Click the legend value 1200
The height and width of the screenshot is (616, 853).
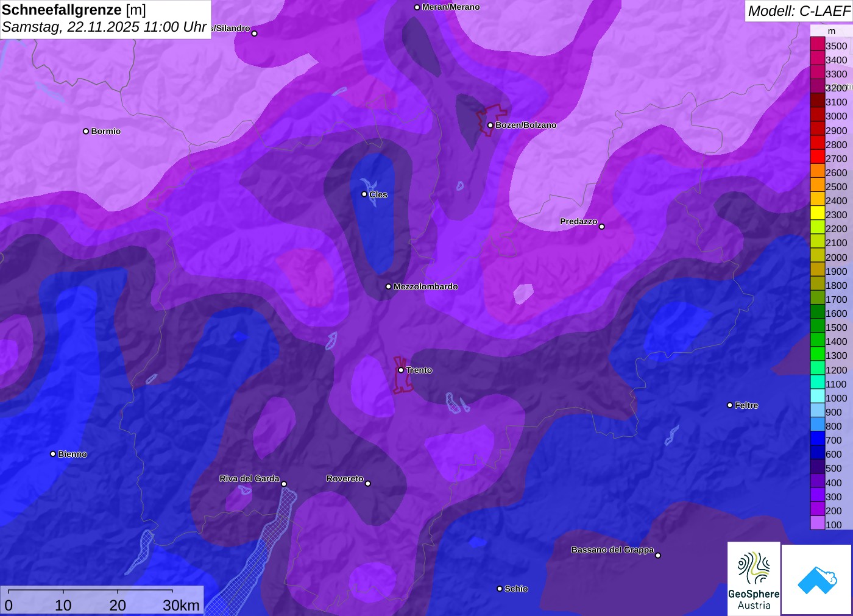[837, 370]
